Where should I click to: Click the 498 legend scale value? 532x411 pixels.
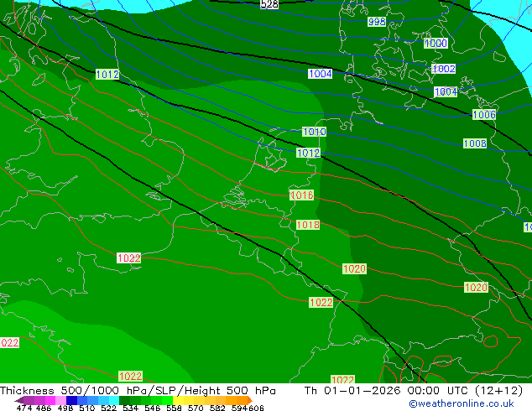coord(65,408)
